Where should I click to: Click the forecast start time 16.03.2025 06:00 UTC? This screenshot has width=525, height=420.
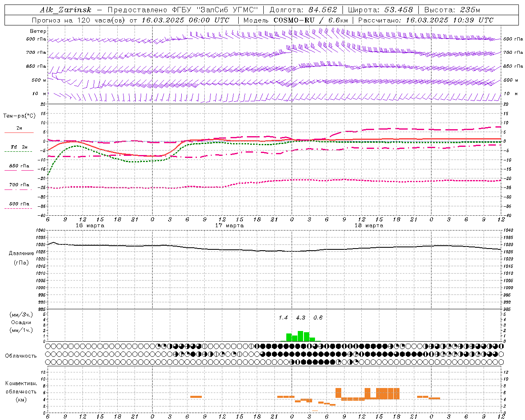click(185, 20)
